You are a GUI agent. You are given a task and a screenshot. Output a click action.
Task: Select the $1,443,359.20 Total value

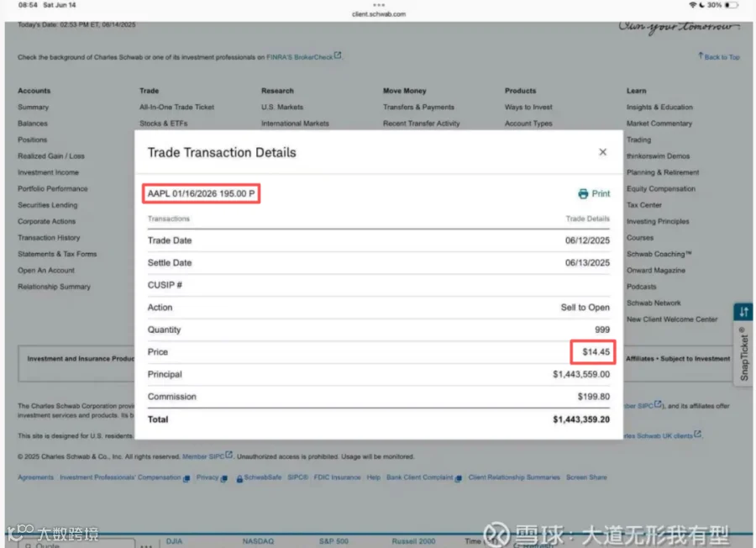click(581, 419)
